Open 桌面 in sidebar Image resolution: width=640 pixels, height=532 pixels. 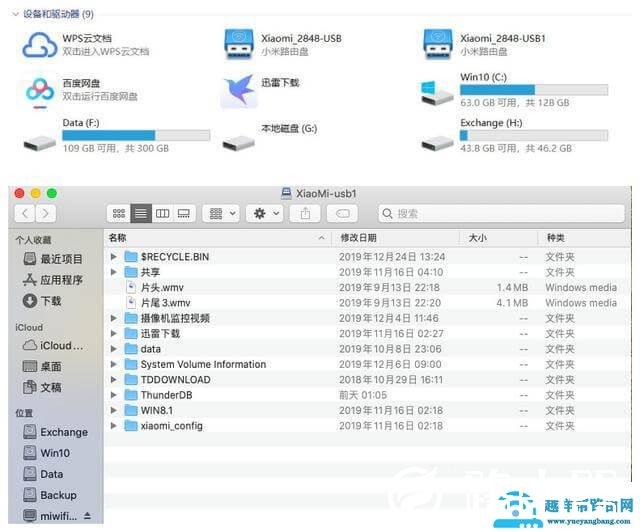coord(42,366)
